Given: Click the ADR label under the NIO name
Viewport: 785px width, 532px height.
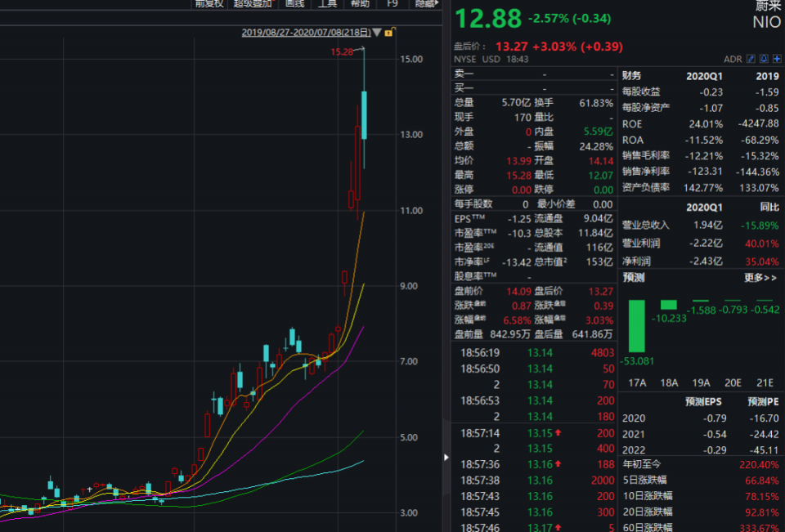Looking at the screenshot, I should 733,59.
